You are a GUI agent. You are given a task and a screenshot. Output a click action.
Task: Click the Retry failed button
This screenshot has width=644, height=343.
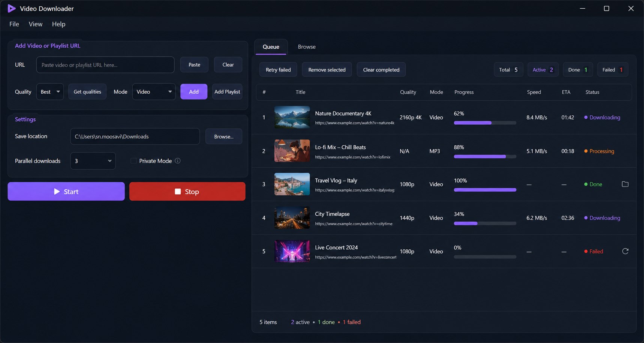(278, 70)
